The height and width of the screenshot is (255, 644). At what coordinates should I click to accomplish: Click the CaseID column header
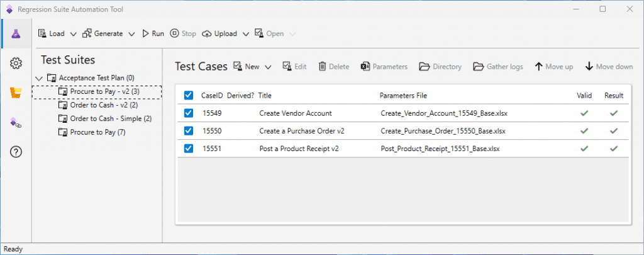tap(212, 96)
